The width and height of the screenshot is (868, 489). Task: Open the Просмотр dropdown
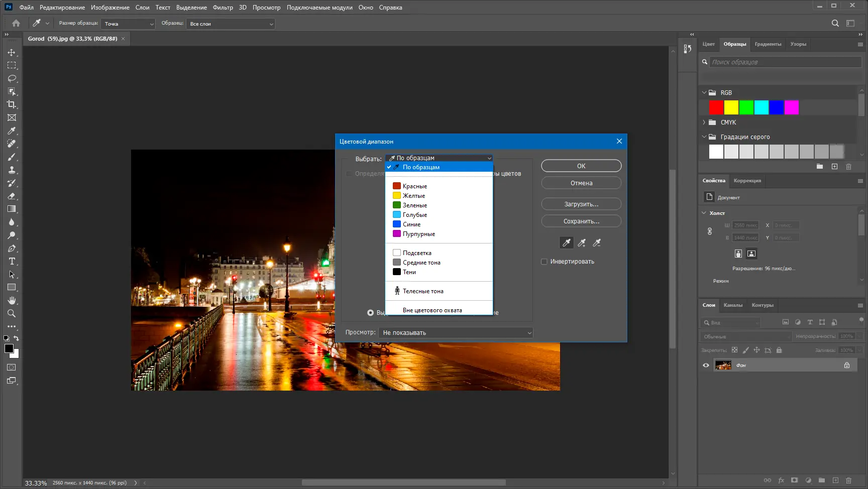(x=456, y=333)
